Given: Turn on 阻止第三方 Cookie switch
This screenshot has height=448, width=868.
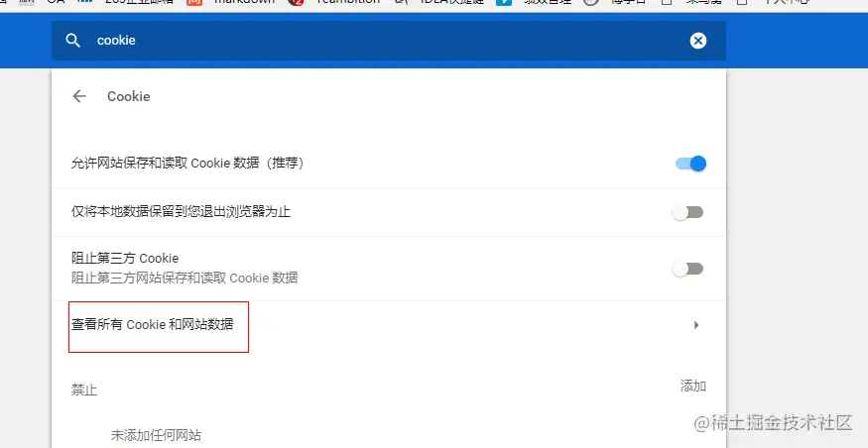Looking at the screenshot, I should [687, 269].
